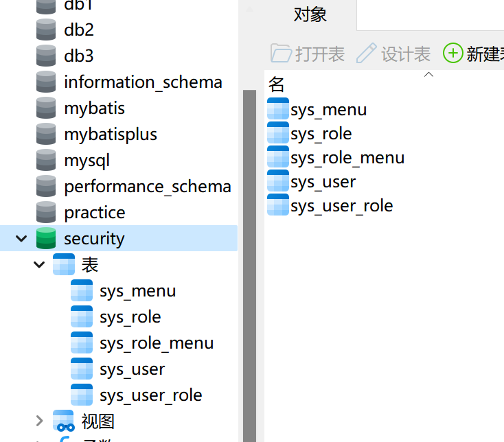Click the sys_menu table icon in sidebar tree
This screenshot has width=504, height=442.
[x=82, y=291]
